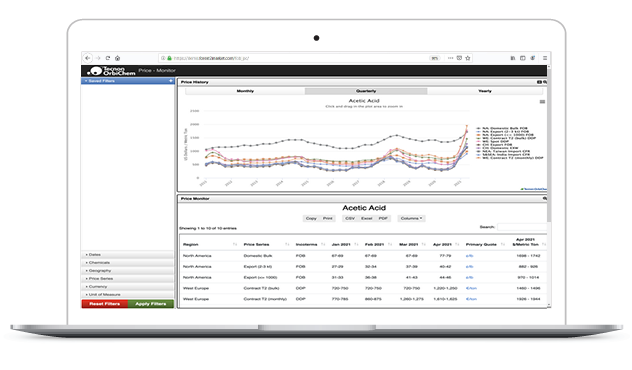
Task: Click the Apply Filters button
Action: point(151,304)
